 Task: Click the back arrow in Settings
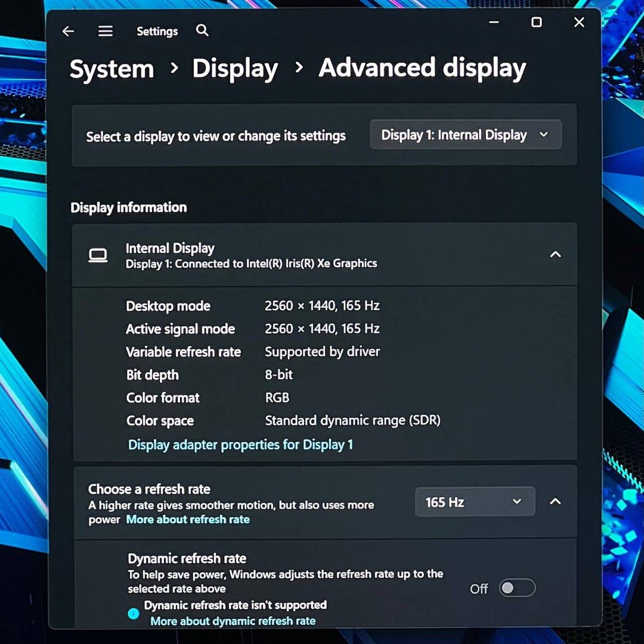tap(68, 31)
